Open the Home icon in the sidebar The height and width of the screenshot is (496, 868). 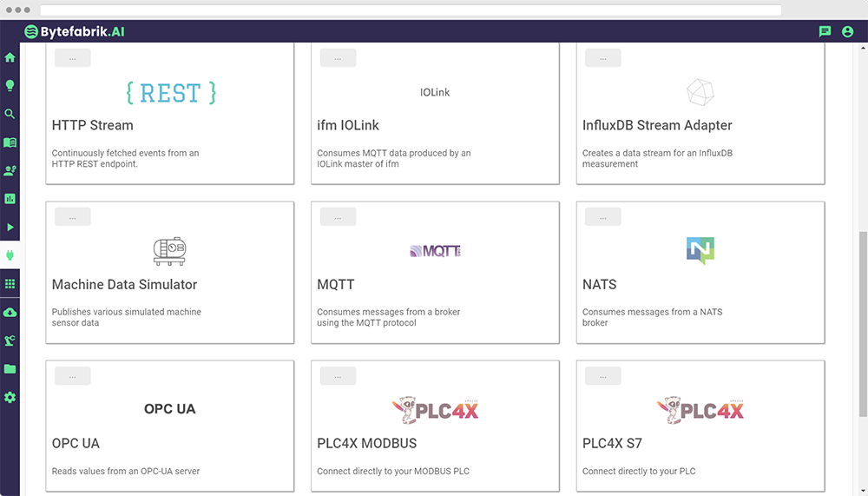click(x=10, y=57)
